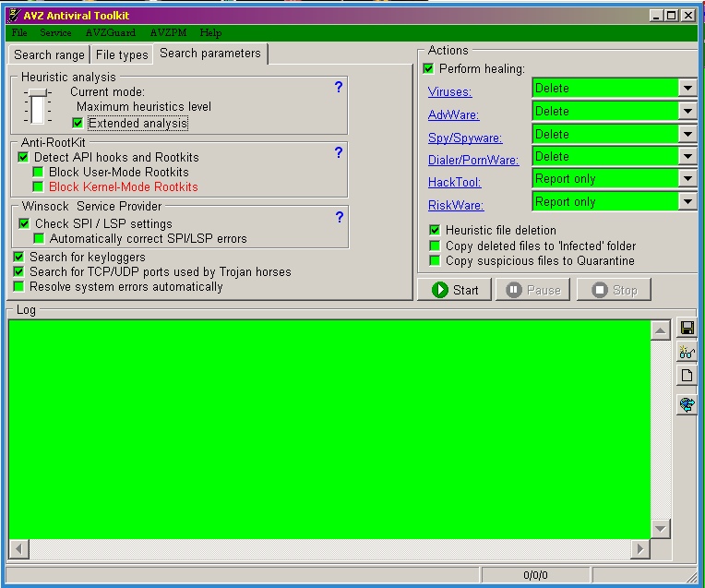The image size is (705, 588).
Task: Clear the log with the blank page icon
Action: point(687,376)
